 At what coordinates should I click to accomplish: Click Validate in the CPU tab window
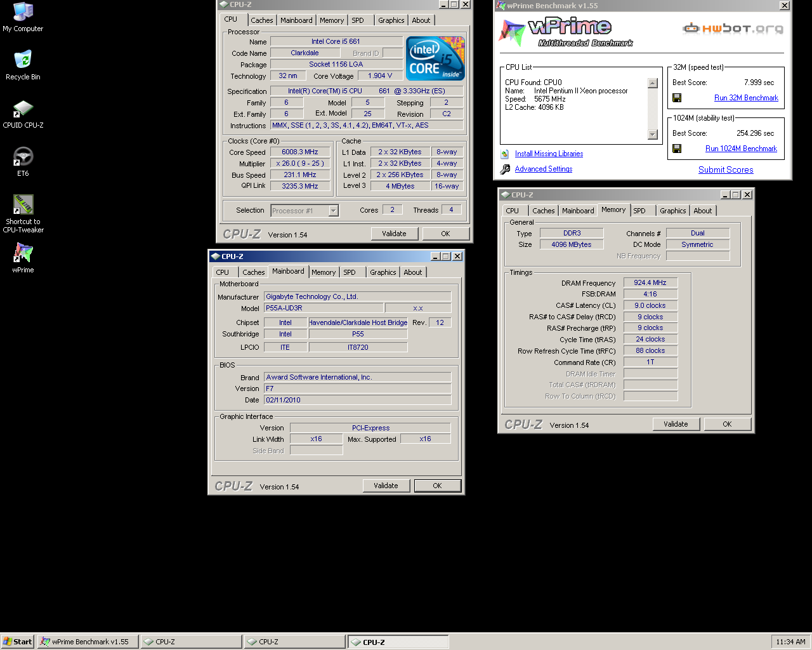(394, 234)
